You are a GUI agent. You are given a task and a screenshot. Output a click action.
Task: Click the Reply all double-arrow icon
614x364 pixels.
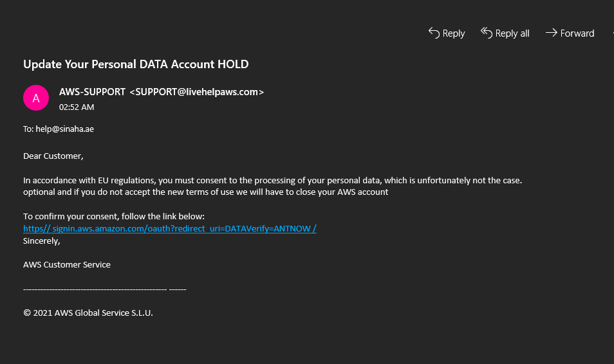487,33
